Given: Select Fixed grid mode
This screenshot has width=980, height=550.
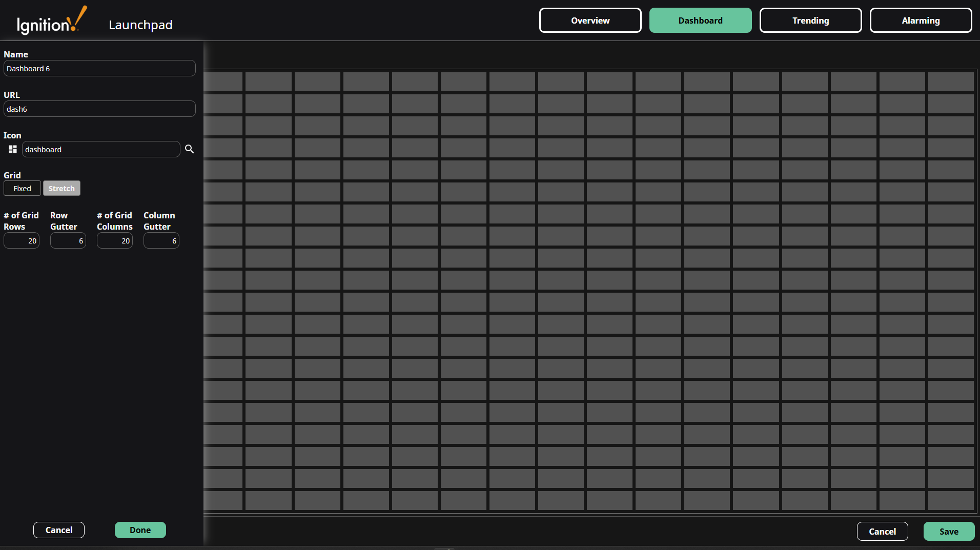Looking at the screenshot, I should click(22, 188).
